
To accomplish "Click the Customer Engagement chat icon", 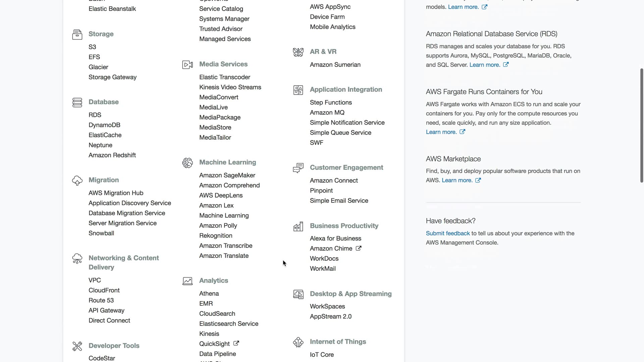I will 298,168.
